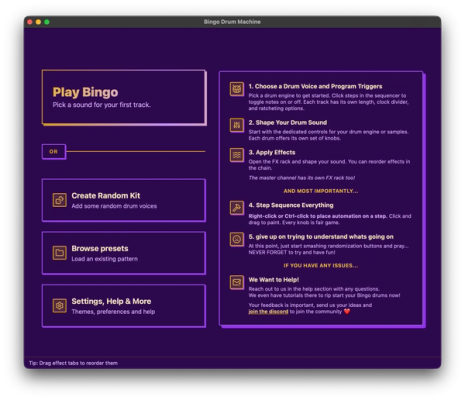Viewport: 465px width, 400px height.
Task: Click the green zoom window button
Action: point(47,22)
